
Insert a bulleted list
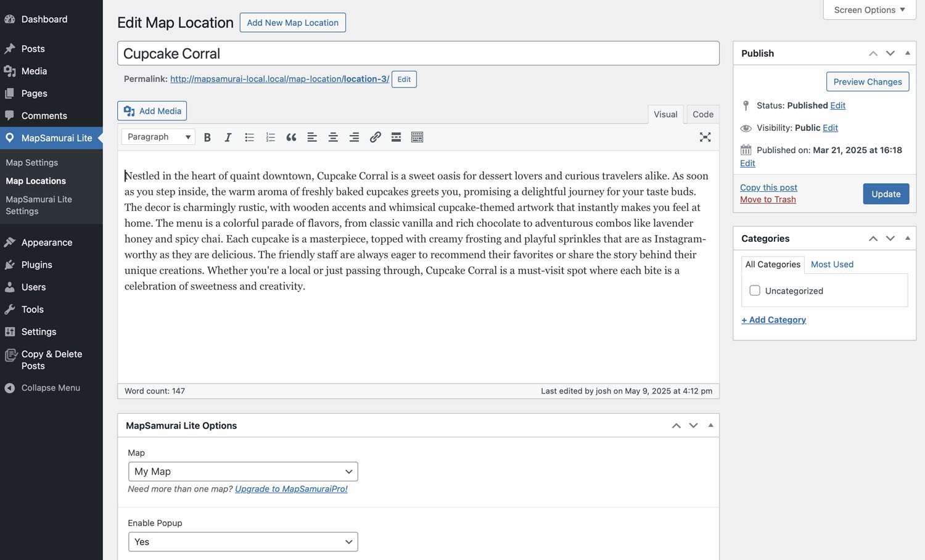[249, 137]
